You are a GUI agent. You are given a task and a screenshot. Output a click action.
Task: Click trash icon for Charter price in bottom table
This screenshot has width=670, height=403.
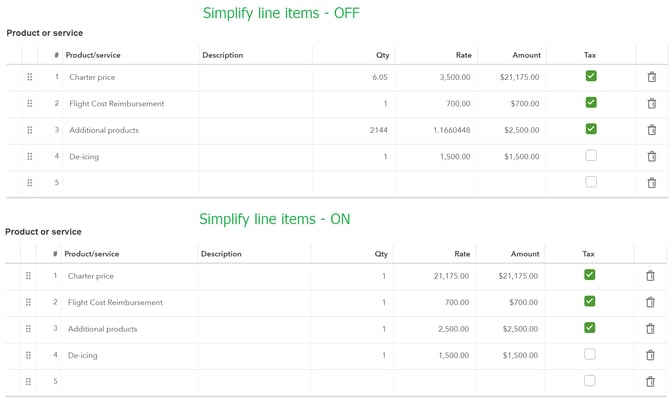[650, 276]
